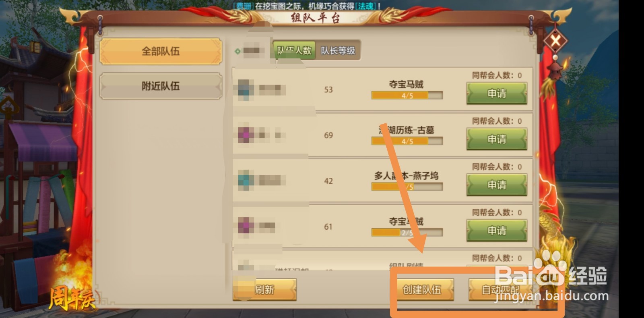
Task: Sort teams by 队长等级
Action: pyautogui.click(x=338, y=50)
